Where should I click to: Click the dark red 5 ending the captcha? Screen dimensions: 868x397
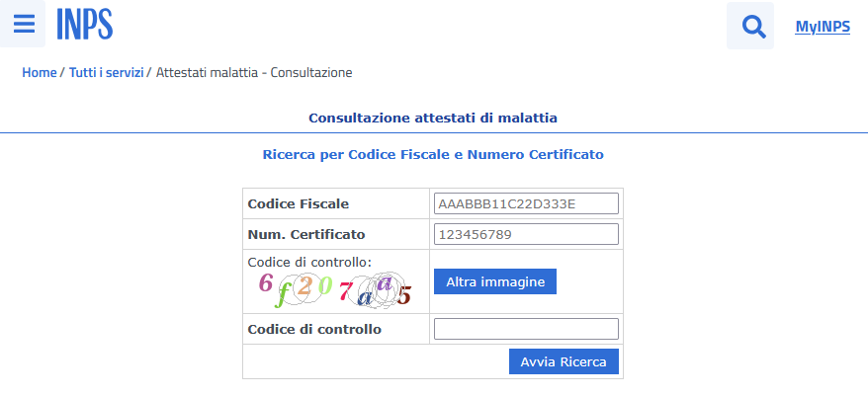(x=403, y=294)
